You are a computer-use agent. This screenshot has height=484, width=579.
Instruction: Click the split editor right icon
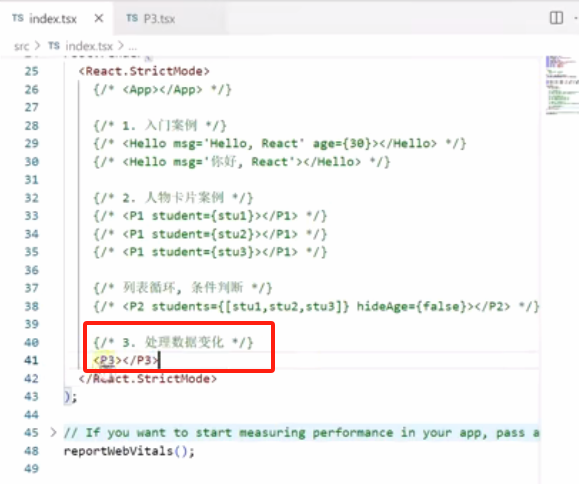tap(556, 18)
